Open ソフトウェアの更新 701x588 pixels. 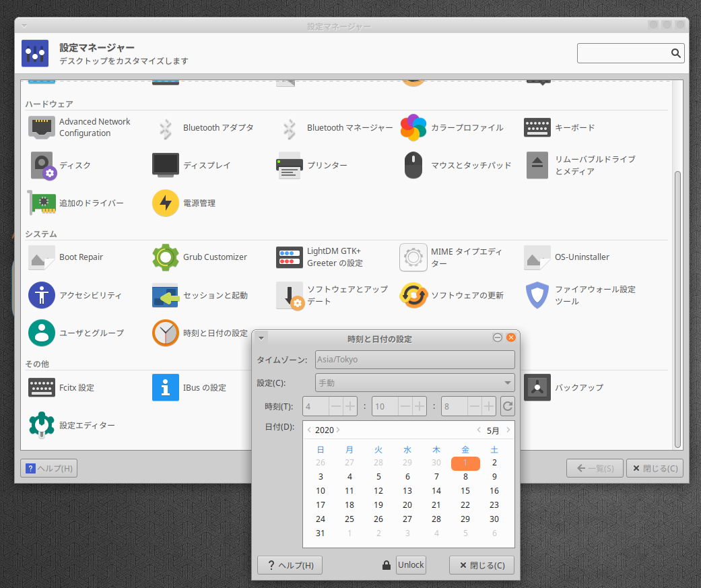pyautogui.click(x=452, y=295)
